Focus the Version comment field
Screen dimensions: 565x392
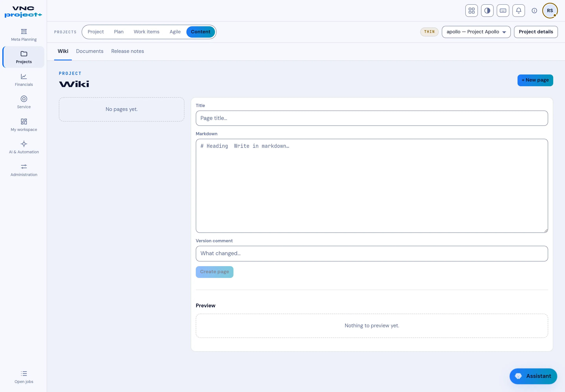click(x=372, y=253)
